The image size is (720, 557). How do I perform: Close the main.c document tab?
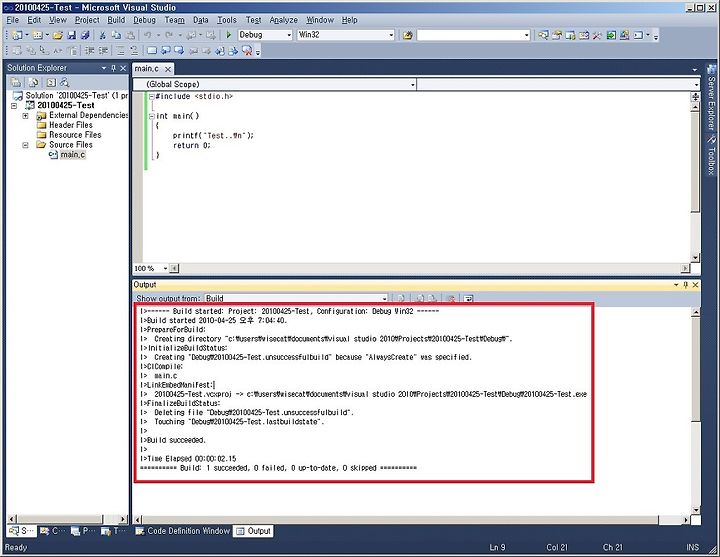168,69
